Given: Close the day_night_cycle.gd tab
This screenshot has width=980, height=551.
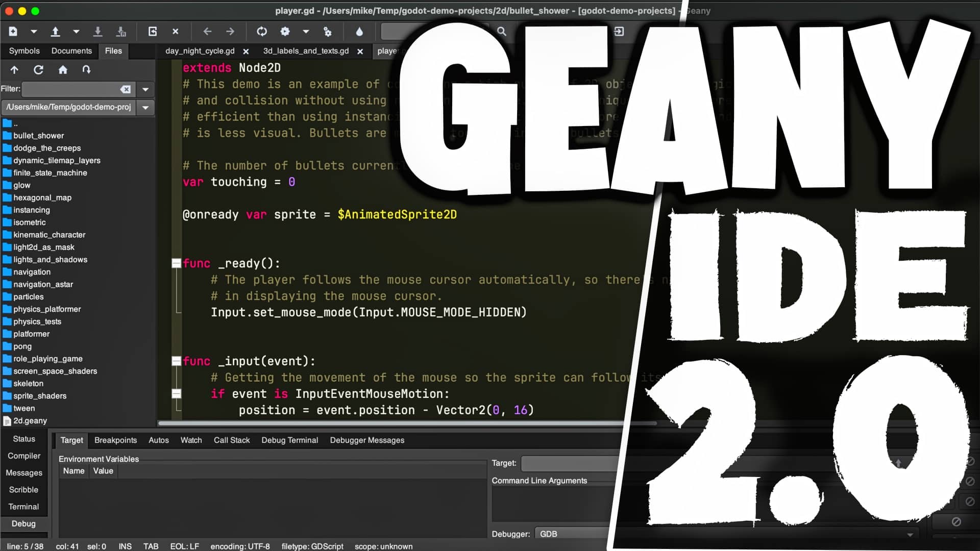Looking at the screenshot, I should 246,52.
